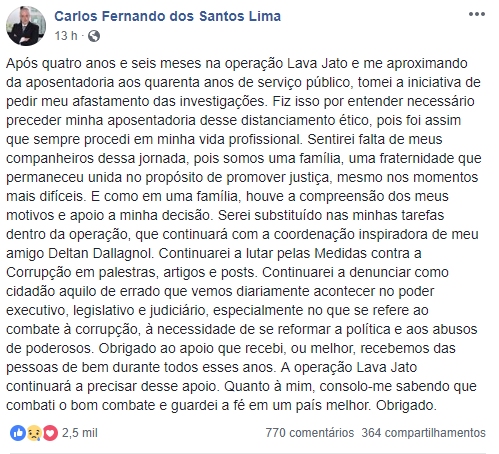Click the red heart Love reaction icon
Image resolution: width=499 pixels, height=454 pixels.
50,433
